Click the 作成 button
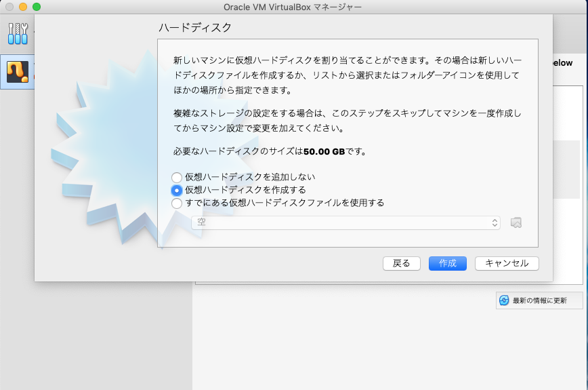The image size is (588, 390). (x=447, y=263)
